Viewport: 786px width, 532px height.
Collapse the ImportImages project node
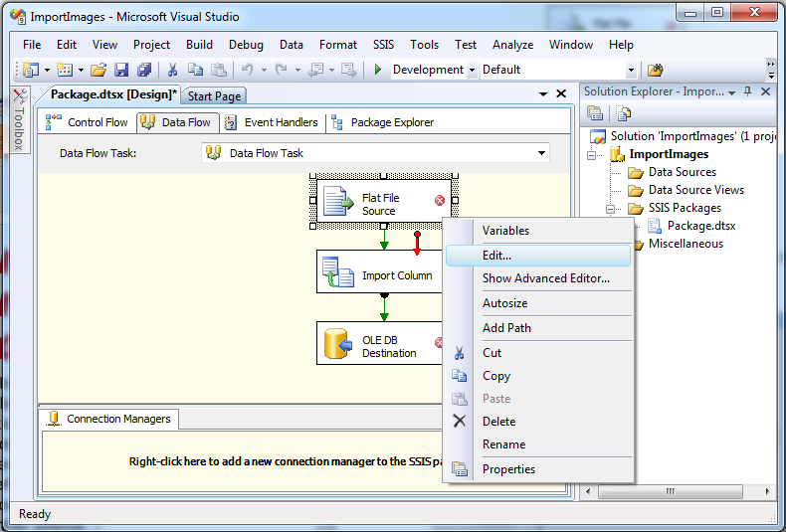click(592, 155)
